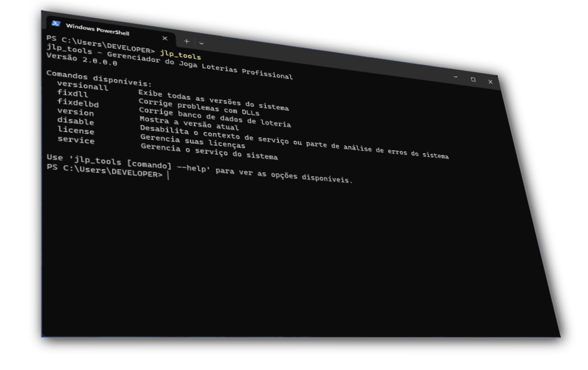Click 'Corrige problemas com DLLs' description
The height and width of the screenshot is (370, 588).
tap(199, 107)
